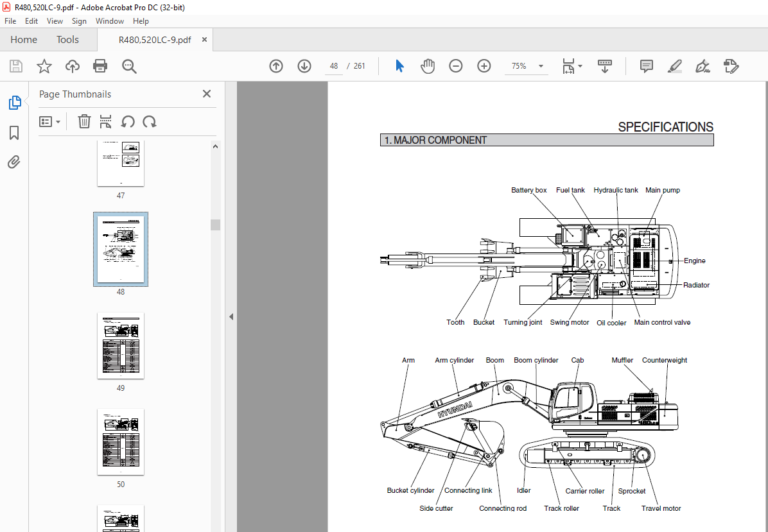Viewport: 768px width, 532px height.
Task: Click the 75% zoom value field
Action: 519,66
